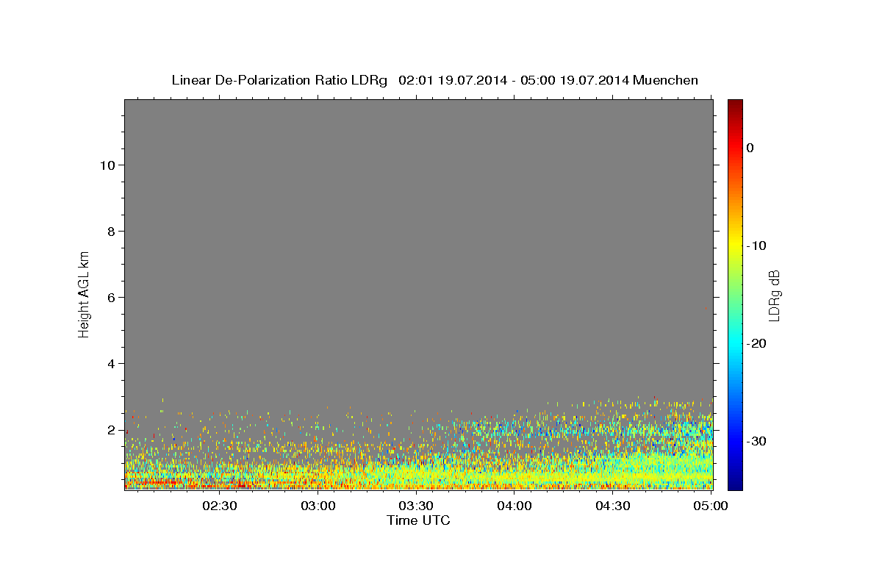Click the height tick label 6
The height and width of the screenshot is (588, 882).
pyautogui.click(x=110, y=297)
